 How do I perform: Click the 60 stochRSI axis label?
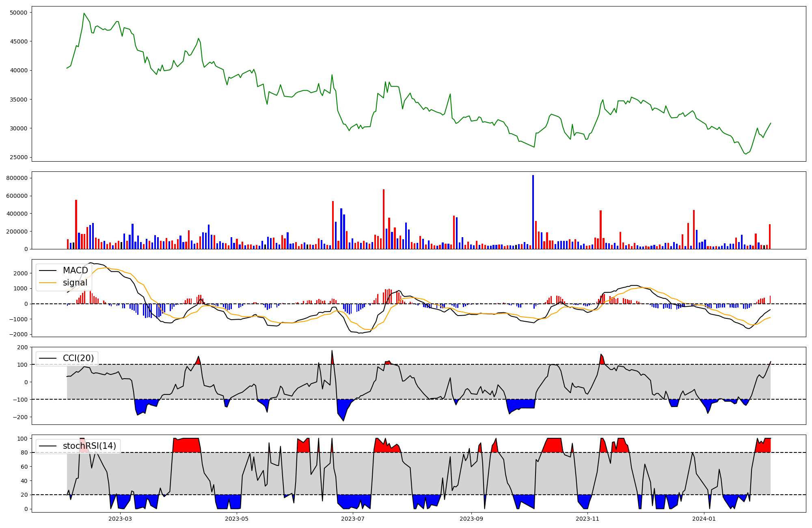pos(24,467)
